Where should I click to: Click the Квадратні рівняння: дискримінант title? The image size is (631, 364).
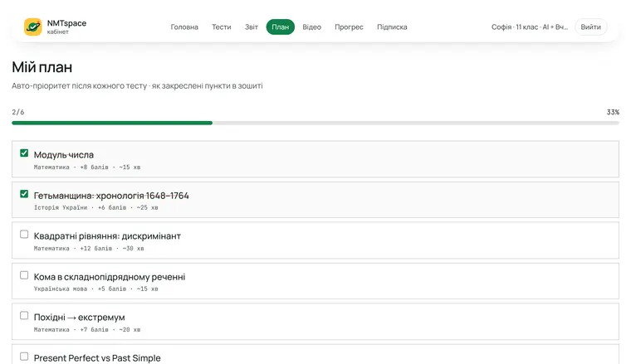[x=107, y=236]
